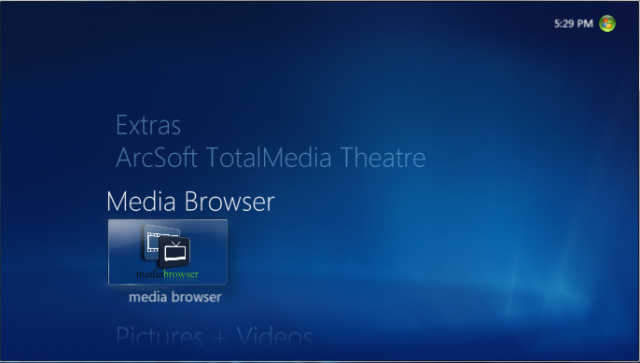Click the Media Browser heading

[190, 201]
